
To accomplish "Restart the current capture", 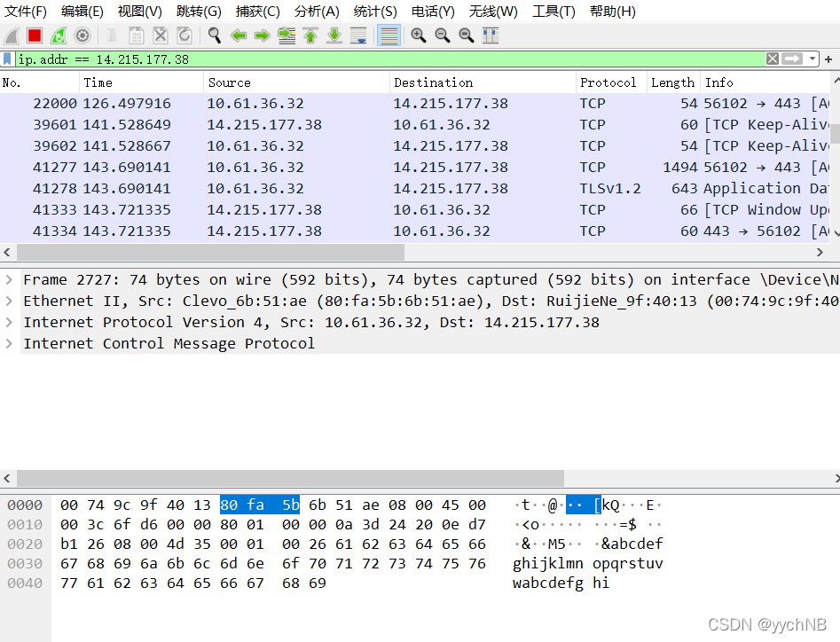I will 59,35.
